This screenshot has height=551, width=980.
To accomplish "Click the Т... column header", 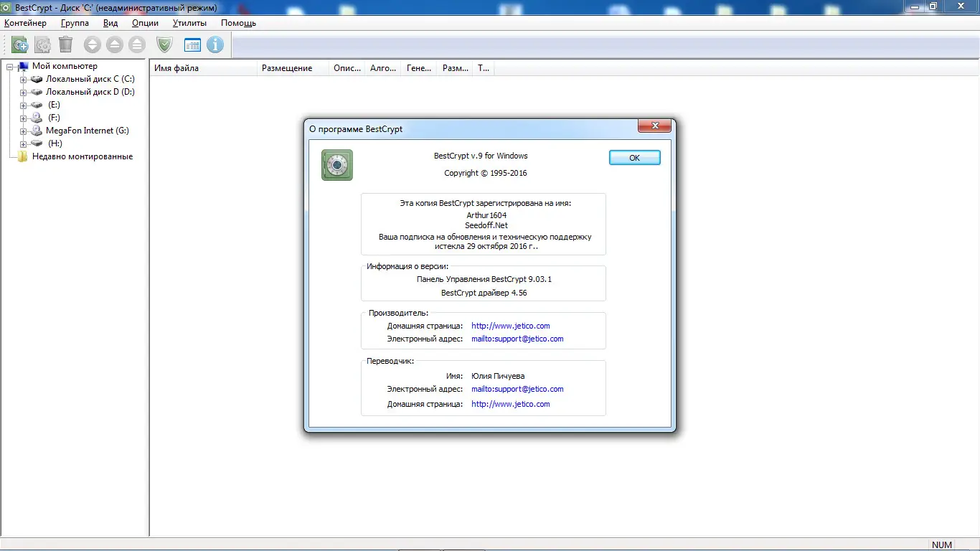I will (484, 68).
